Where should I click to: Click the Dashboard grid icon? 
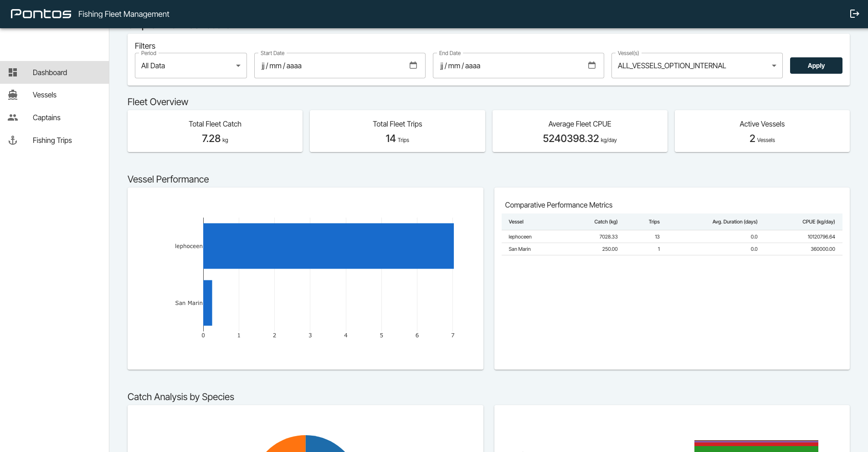tap(13, 72)
